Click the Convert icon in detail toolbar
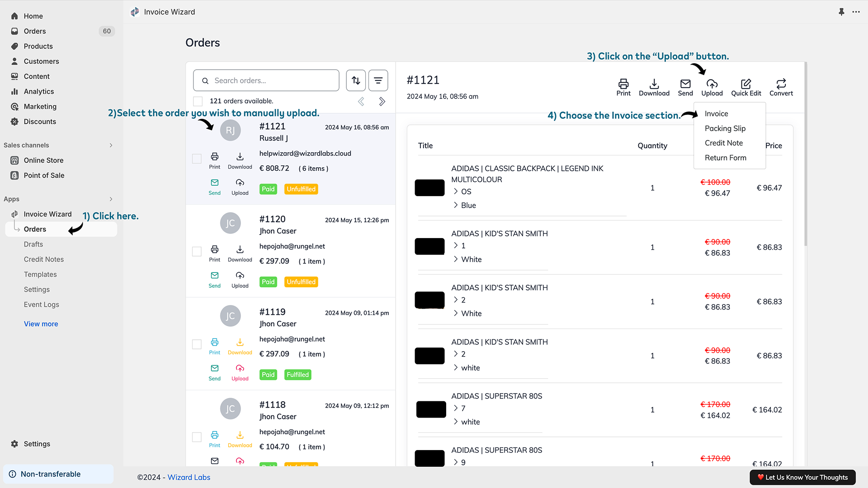The height and width of the screenshot is (488, 868). [781, 87]
